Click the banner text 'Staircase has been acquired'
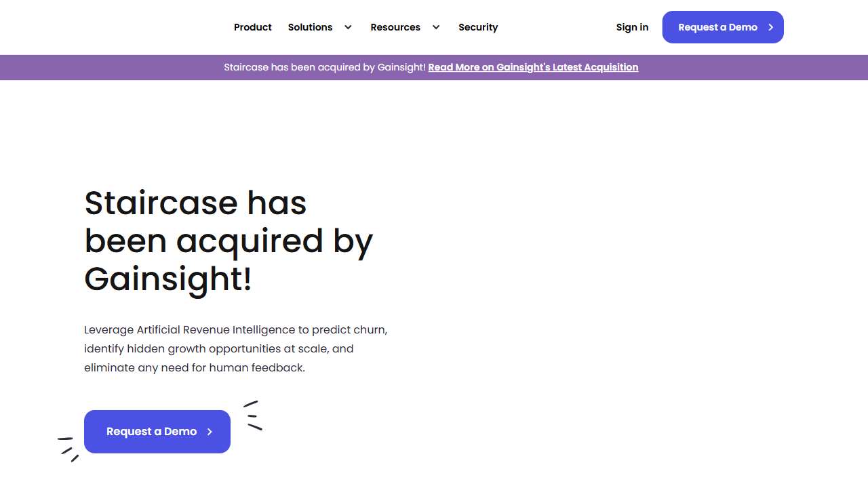The height and width of the screenshot is (488, 868). click(x=325, y=67)
